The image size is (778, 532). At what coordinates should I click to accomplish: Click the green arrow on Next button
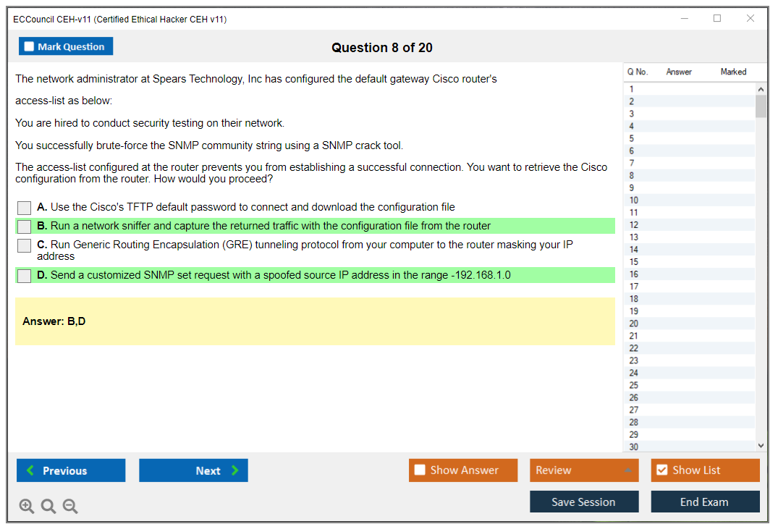pyautogui.click(x=235, y=470)
